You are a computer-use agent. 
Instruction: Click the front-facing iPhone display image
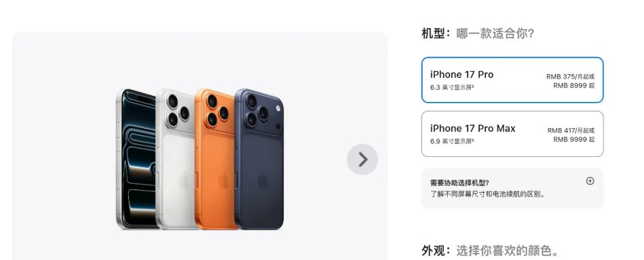[137, 159]
